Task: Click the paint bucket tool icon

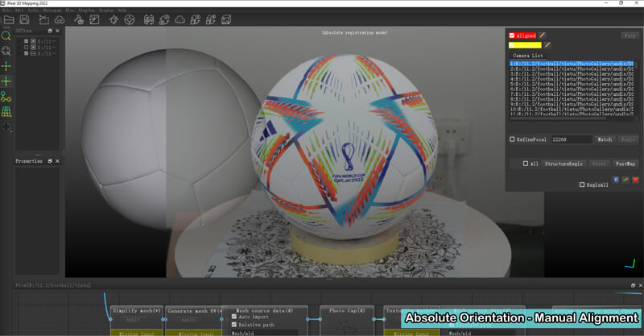Action: 79,19
